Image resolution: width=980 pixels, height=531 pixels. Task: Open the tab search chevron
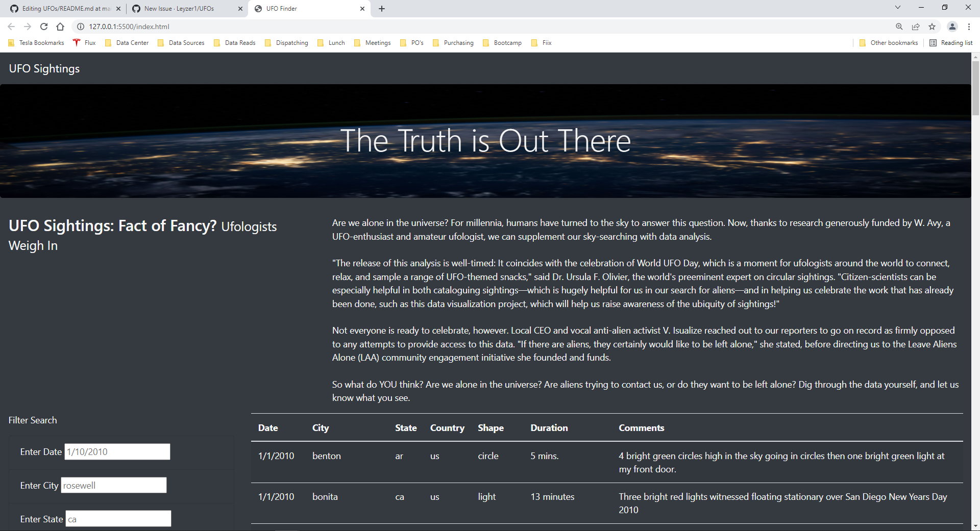(x=897, y=7)
